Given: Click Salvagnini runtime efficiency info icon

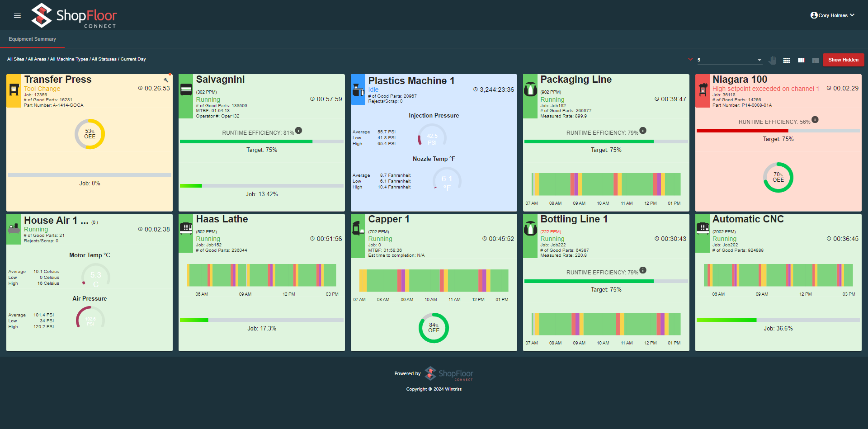Looking at the screenshot, I should click(298, 131).
